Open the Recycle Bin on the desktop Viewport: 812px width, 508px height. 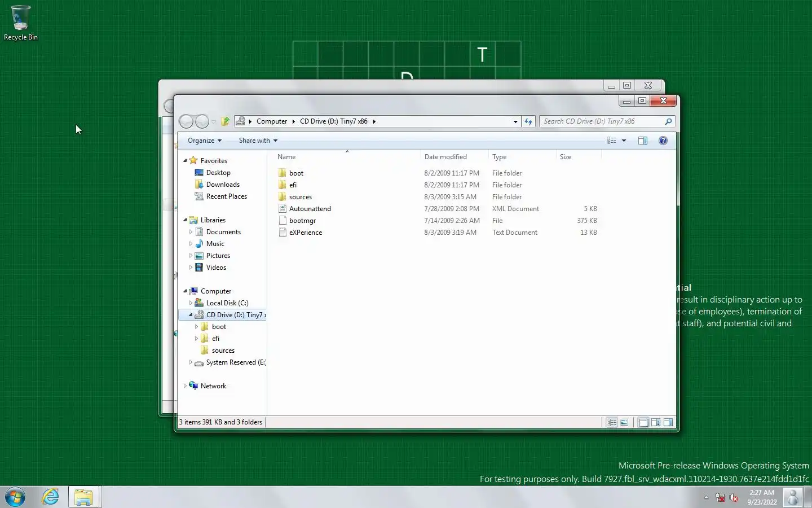[x=20, y=23]
